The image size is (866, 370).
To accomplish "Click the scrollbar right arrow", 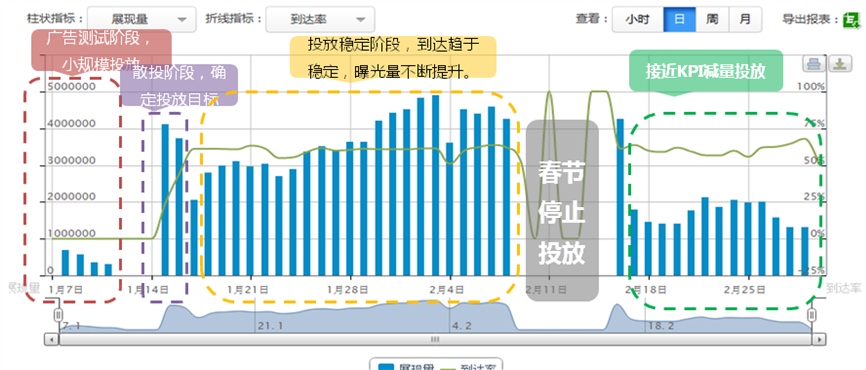I will coord(820,339).
